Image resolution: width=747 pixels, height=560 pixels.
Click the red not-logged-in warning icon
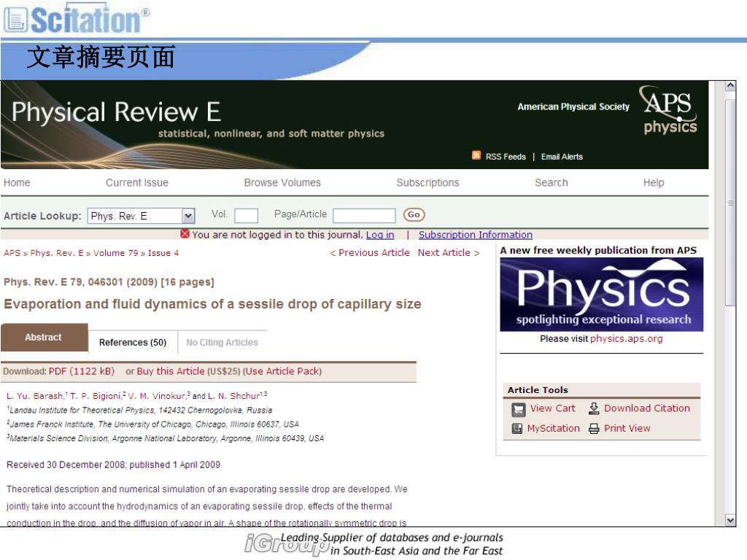tap(185, 234)
